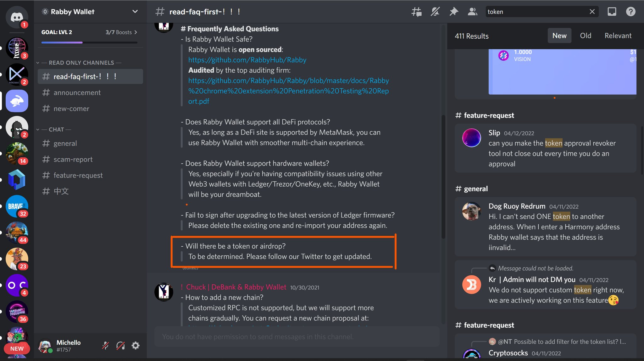The image size is (644, 361).
Task: Open Slip's token approval search result
Action: click(x=546, y=148)
